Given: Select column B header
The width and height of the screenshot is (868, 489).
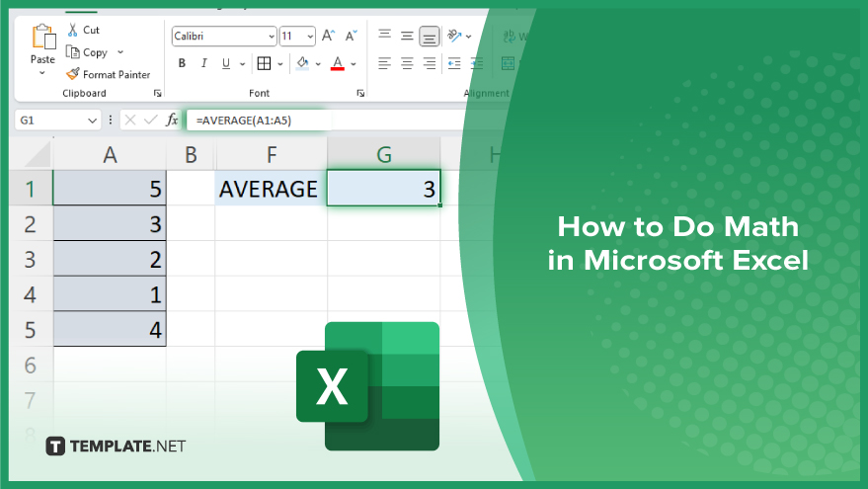Looking at the screenshot, I should point(191,154).
